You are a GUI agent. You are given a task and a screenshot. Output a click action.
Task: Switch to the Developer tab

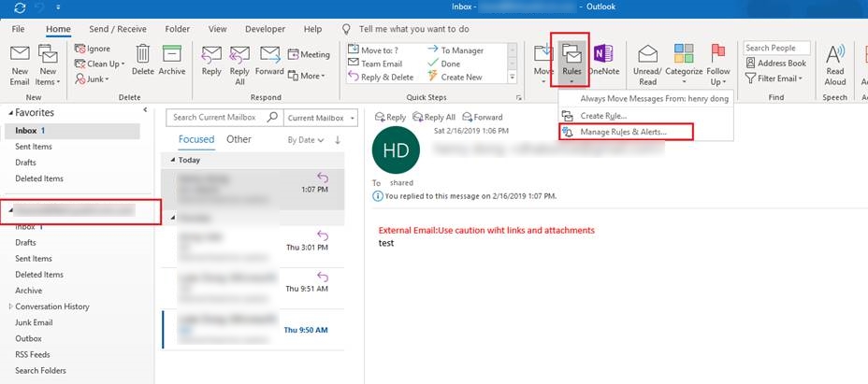(x=265, y=29)
